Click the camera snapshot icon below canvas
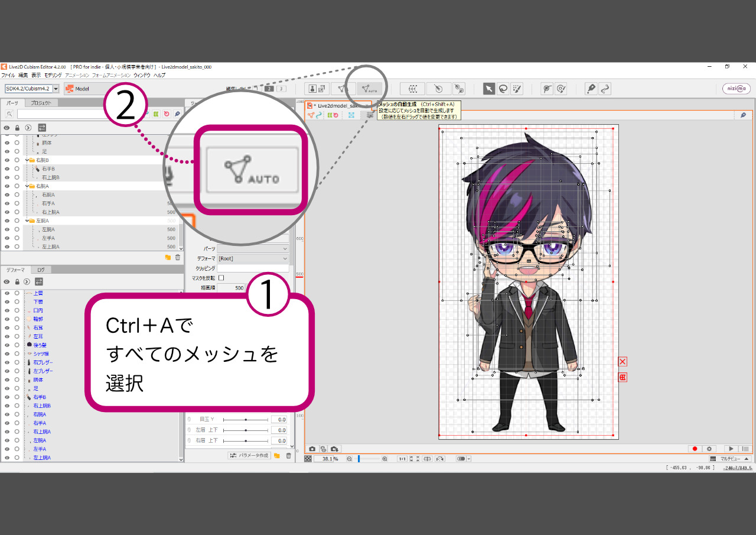Image resolution: width=756 pixels, height=535 pixels. (x=312, y=449)
